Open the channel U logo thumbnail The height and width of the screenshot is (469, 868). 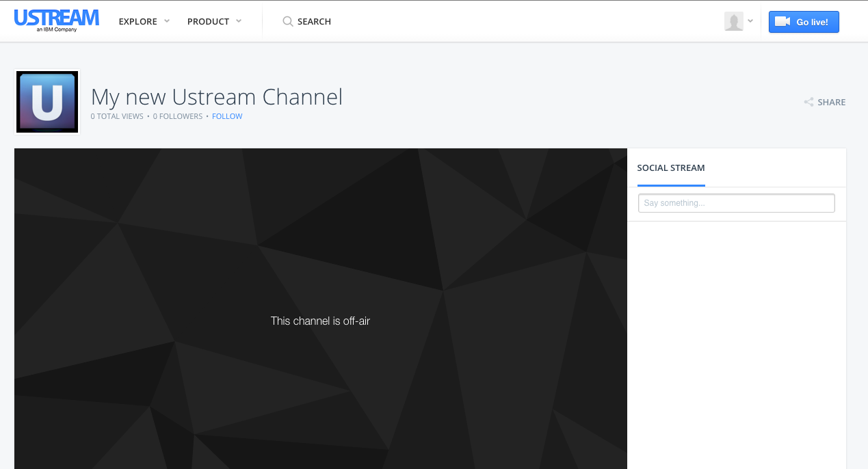click(x=47, y=102)
